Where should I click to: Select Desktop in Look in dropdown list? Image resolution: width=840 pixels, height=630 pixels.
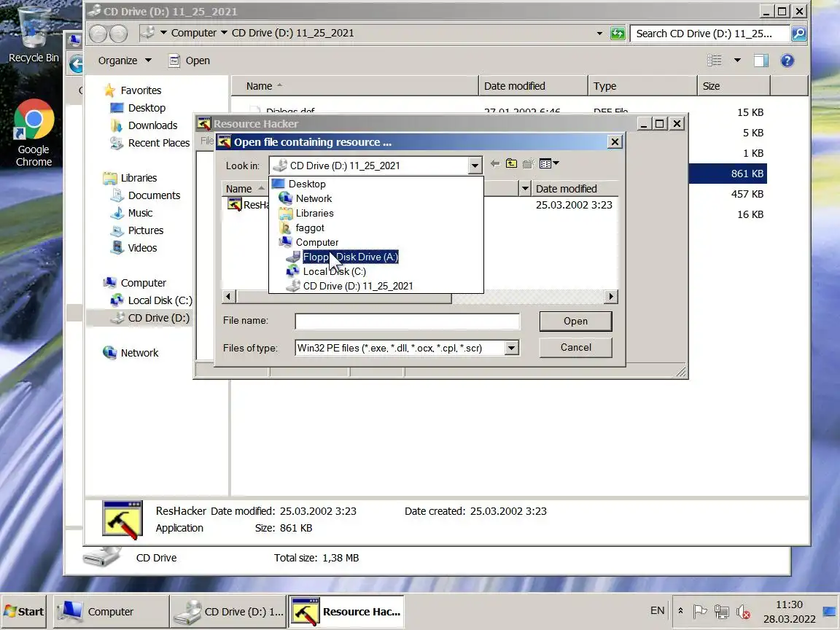(x=306, y=184)
